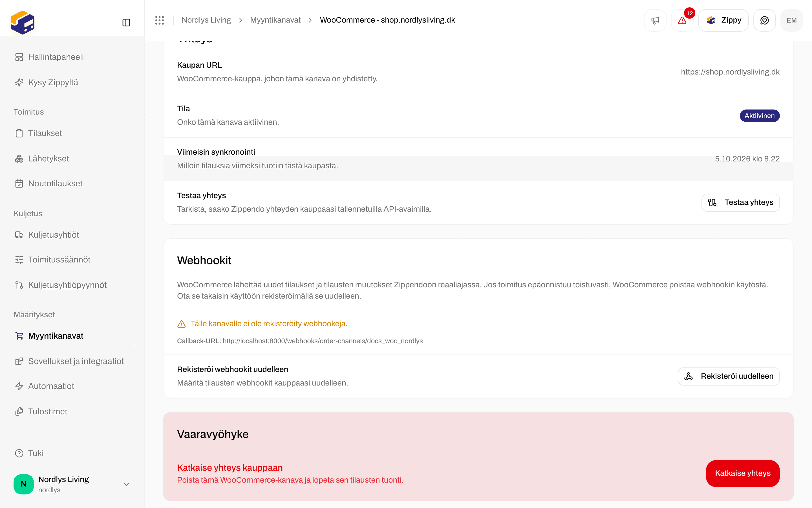The image size is (812, 508).
Task: Click the Myyntikanavat breadcrumb
Action: 275,20
